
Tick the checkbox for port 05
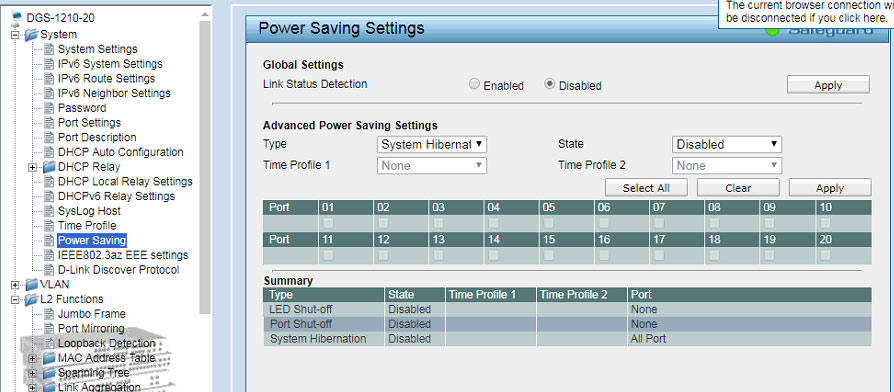point(549,223)
